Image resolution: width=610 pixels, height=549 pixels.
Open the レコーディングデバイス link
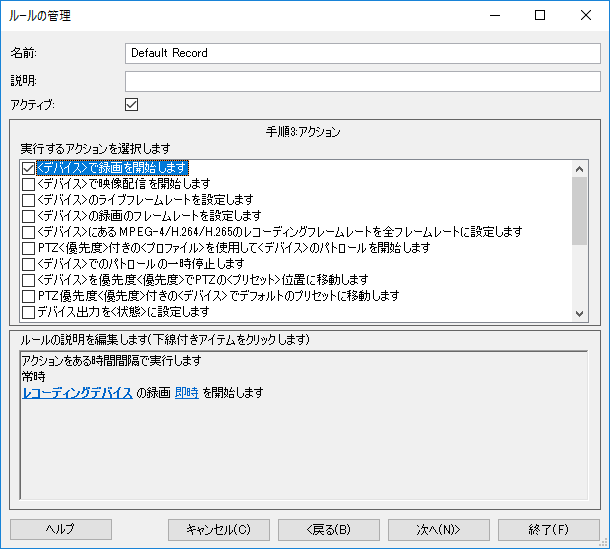77,393
